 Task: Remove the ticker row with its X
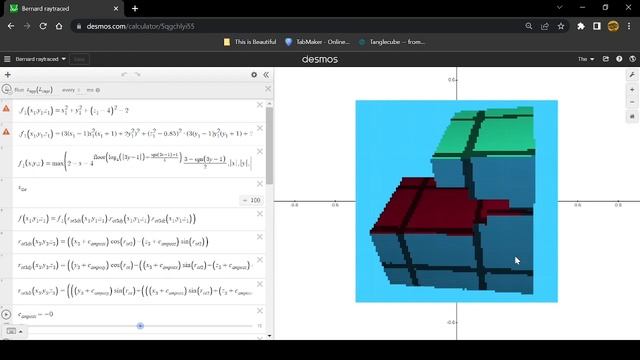coord(268,89)
